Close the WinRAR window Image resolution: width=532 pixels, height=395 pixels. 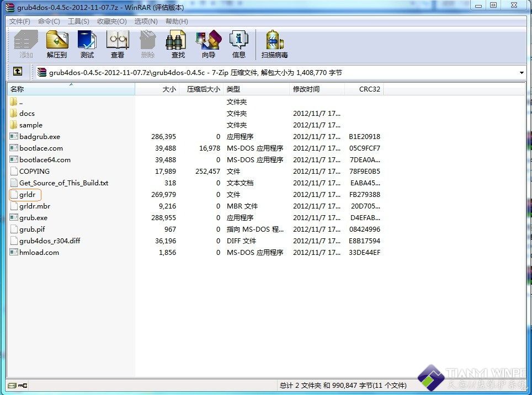point(514,6)
